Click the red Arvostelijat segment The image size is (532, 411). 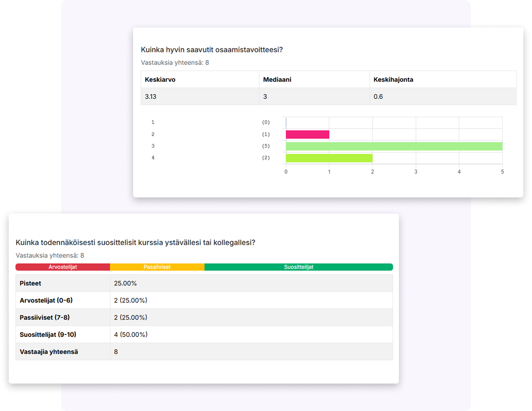[63, 267]
